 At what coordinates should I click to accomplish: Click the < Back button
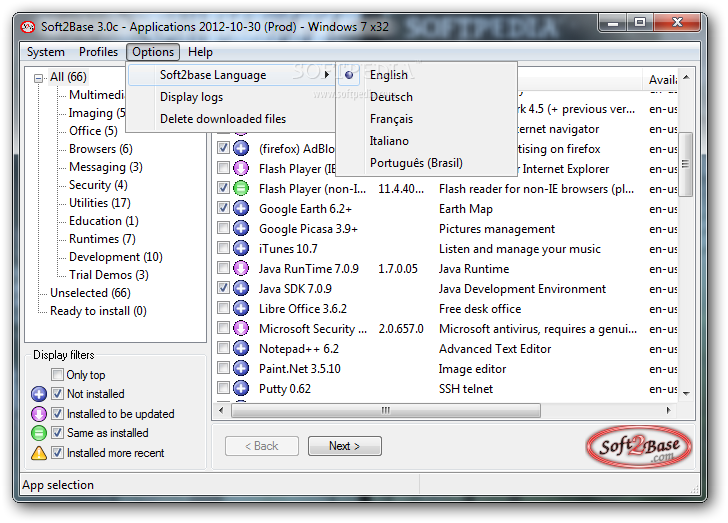[x=262, y=446]
